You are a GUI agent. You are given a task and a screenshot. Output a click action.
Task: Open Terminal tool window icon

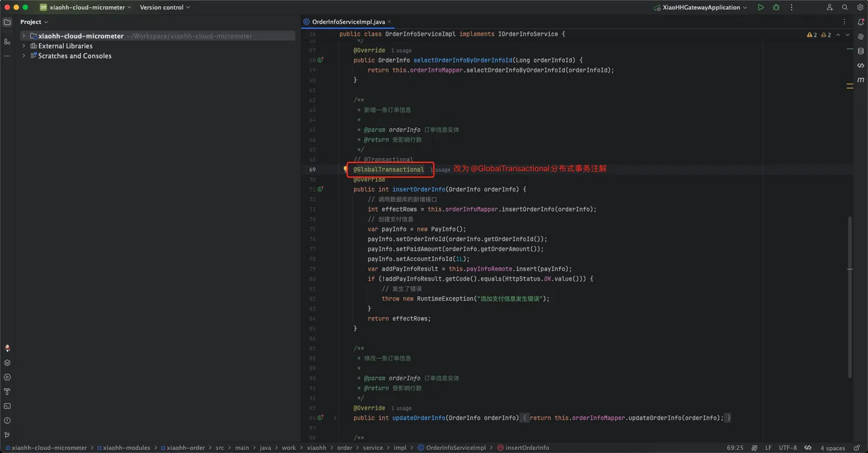point(7,406)
